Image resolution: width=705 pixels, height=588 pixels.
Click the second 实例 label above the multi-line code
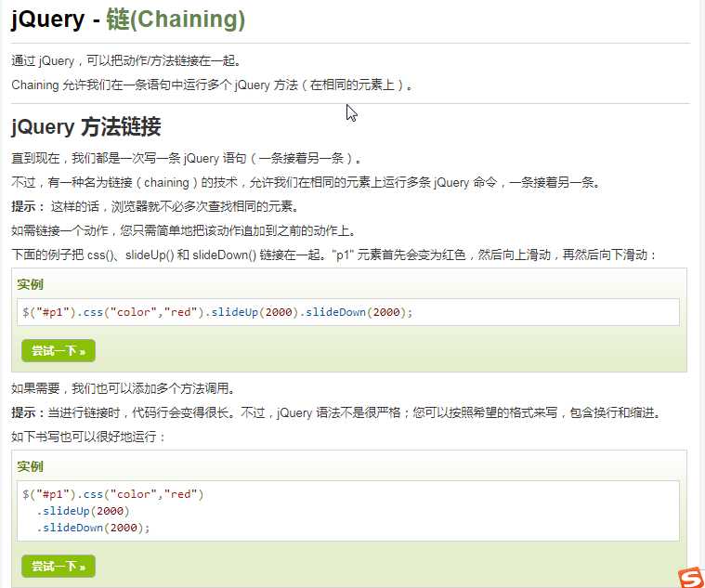[30, 466]
